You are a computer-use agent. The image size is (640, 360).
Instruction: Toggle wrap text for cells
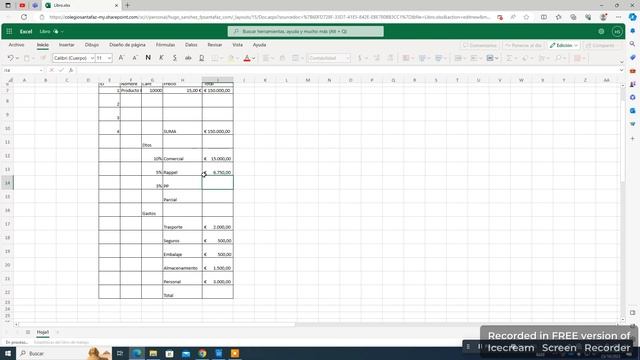click(x=282, y=58)
